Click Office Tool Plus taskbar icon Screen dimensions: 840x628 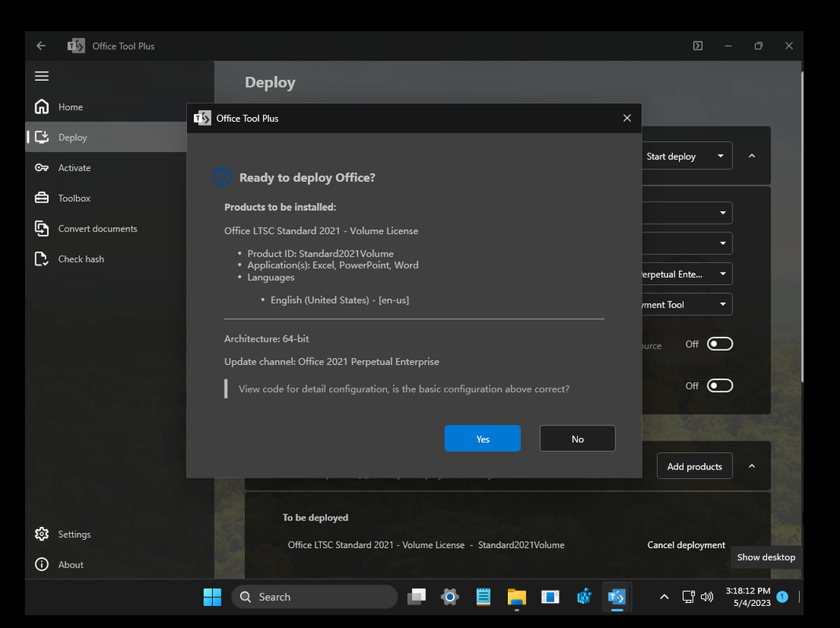pos(616,597)
